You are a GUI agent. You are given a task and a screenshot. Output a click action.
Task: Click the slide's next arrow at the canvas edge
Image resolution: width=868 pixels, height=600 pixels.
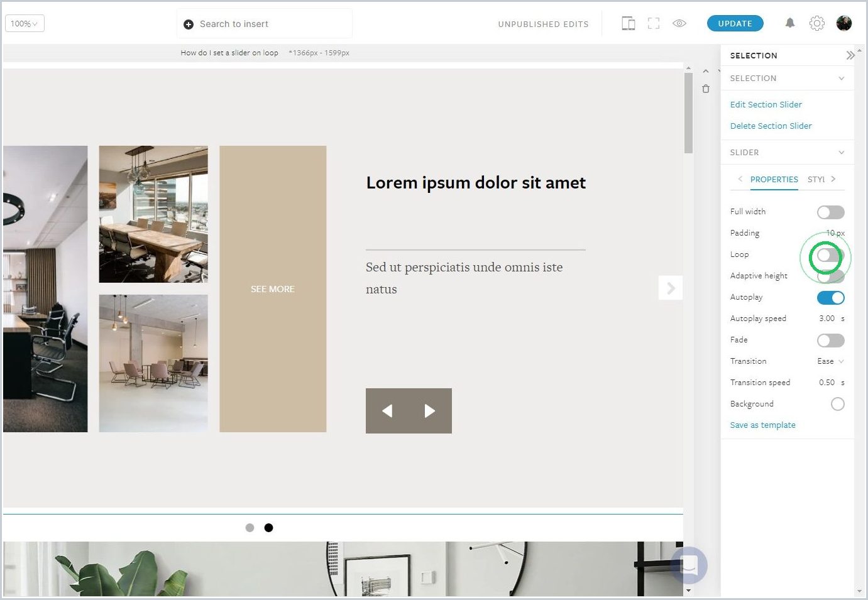coord(671,288)
